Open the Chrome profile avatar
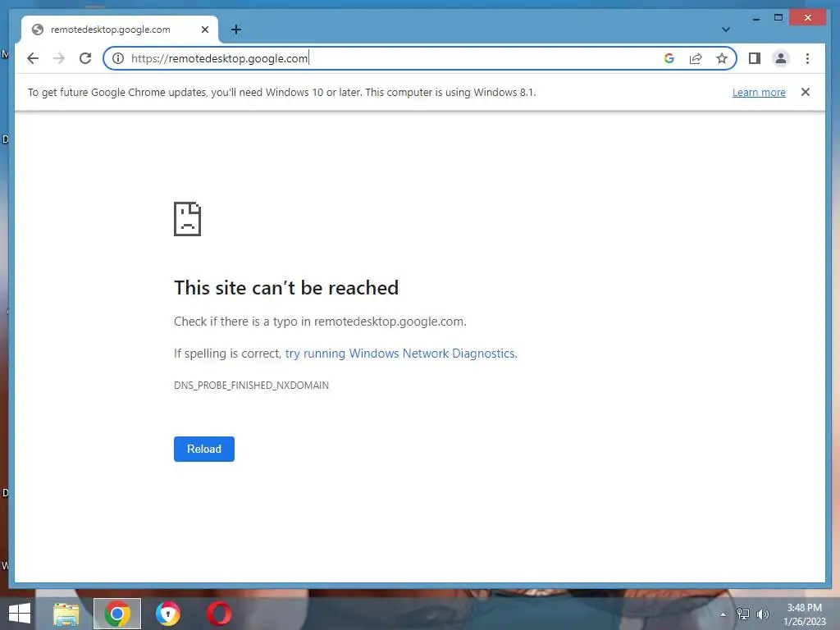Image resolution: width=840 pixels, height=630 pixels. click(781, 58)
